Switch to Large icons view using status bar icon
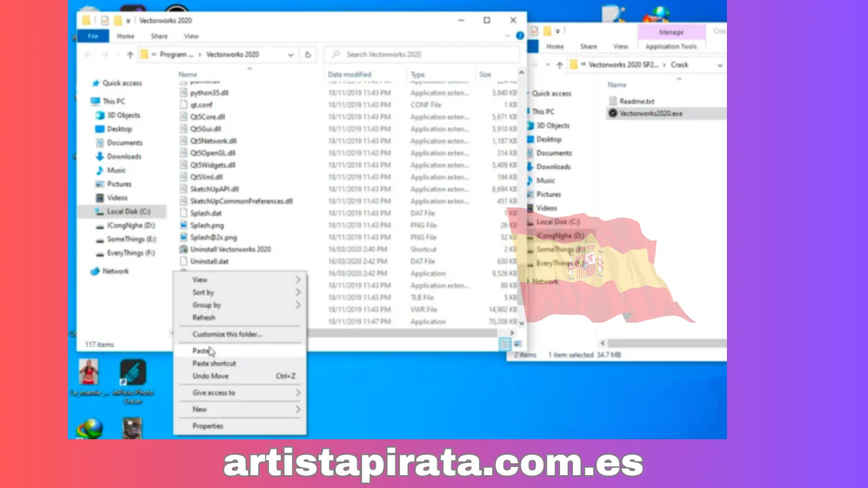868x488 pixels. coord(517,344)
